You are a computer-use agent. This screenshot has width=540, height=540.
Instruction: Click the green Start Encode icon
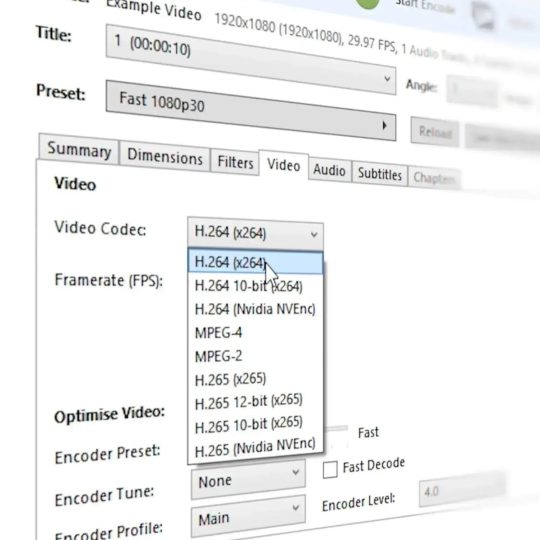(368, 3)
